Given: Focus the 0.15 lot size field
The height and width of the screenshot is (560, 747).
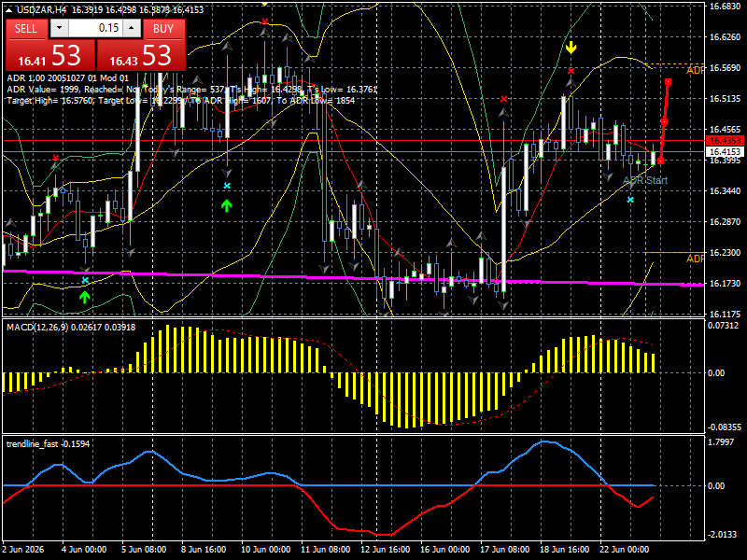Looking at the screenshot, I should pos(95,28).
